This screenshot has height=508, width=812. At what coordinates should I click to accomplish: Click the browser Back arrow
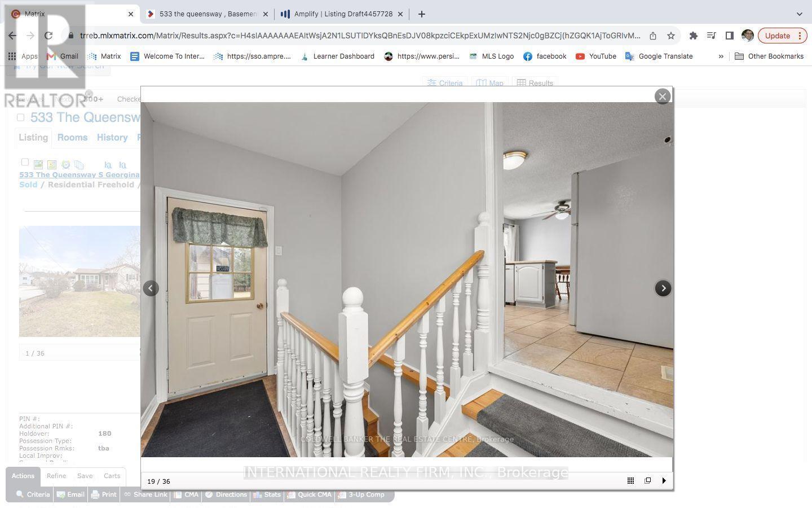tap(12, 36)
